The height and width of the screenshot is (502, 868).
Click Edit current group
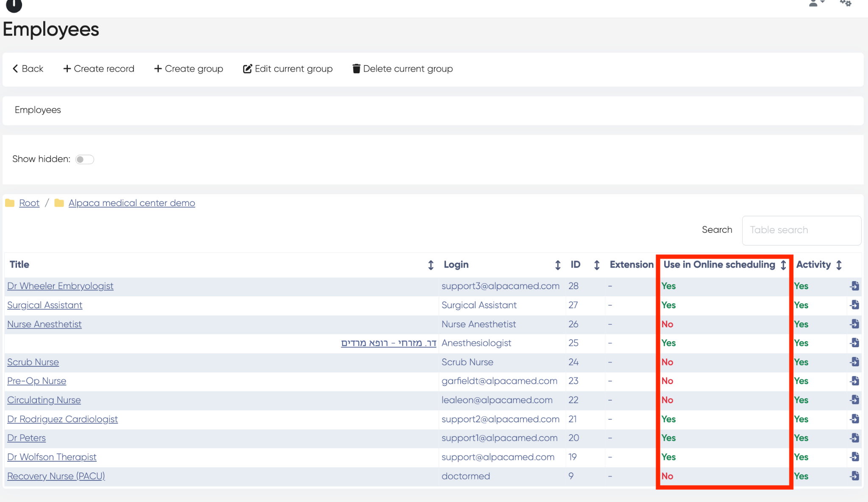(288, 69)
